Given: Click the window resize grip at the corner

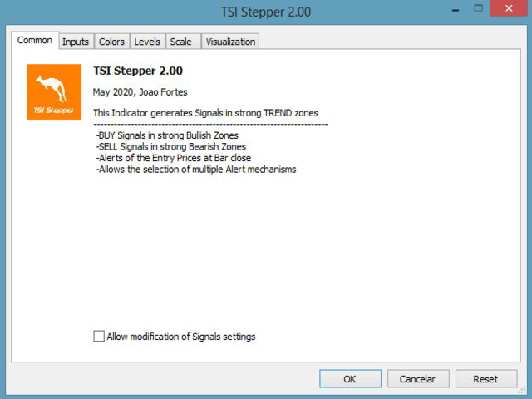Looking at the screenshot, I should pyautogui.click(x=522, y=390).
